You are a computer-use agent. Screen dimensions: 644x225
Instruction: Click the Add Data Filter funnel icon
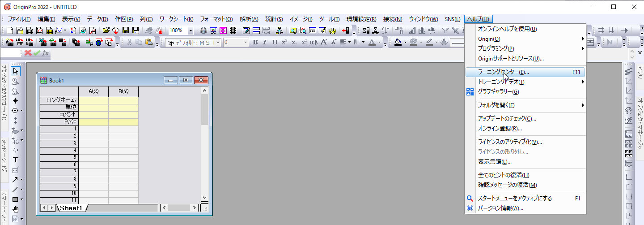[445, 30]
